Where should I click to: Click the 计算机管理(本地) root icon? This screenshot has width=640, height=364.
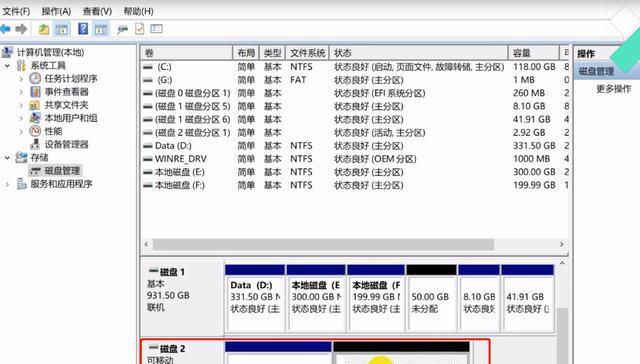[x=7, y=52]
